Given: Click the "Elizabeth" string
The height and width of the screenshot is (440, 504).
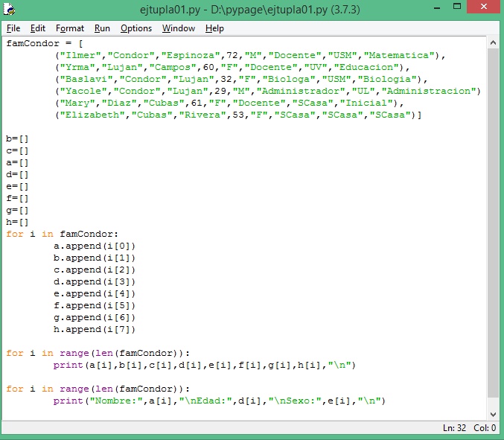Looking at the screenshot, I should [x=92, y=115].
